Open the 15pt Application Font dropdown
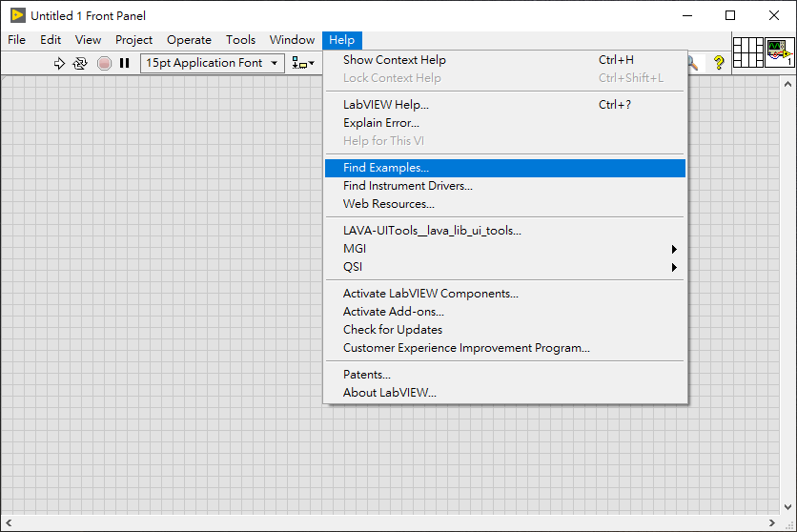The height and width of the screenshot is (532, 797). tap(213, 63)
